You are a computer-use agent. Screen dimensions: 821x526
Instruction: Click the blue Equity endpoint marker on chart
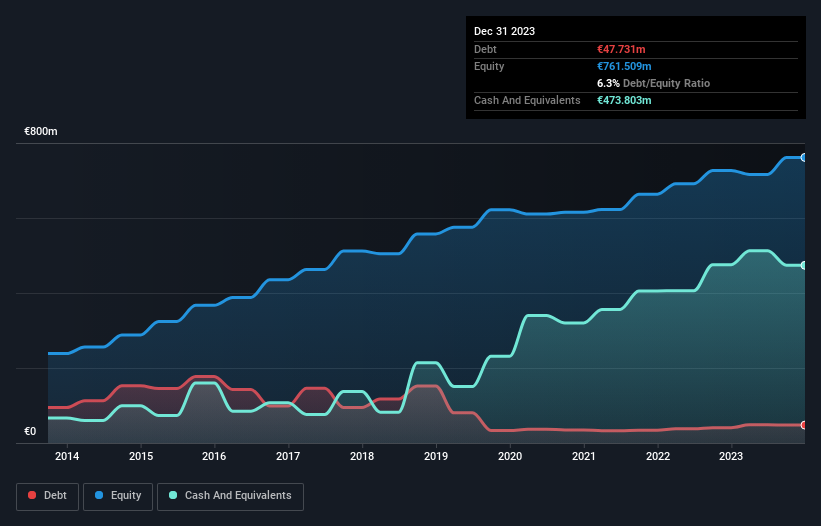pyautogui.click(x=803, y=157)
